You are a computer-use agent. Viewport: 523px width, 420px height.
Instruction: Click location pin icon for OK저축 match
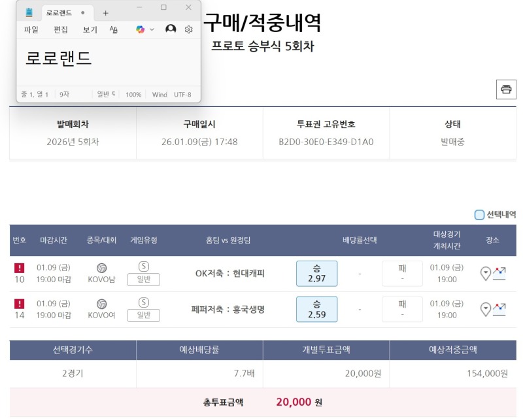coord(485,274)
